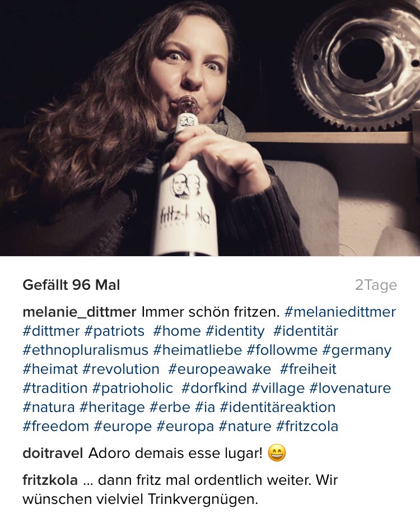Open the fritzkola commenter profile
The height and width of the screenshot is (514, 420).
click(50, 480)
